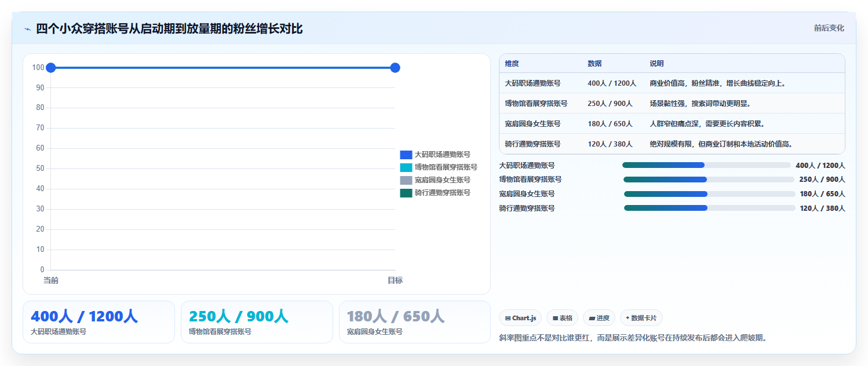Click description 商业价值高,粉丝精准
This screenshot has width=868, height=366.
pyautogui.click(x=717, y=83)
